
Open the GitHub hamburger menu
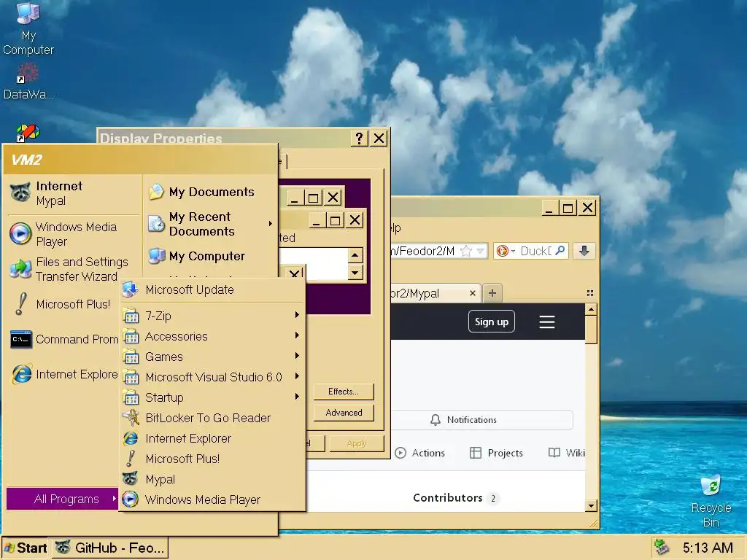[x=547, y=322]
